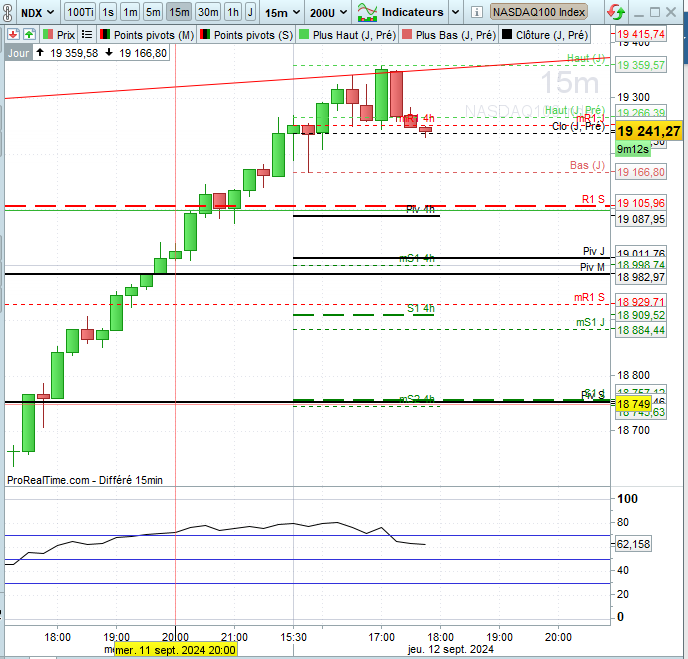Image resolution: width=688 pixels, height=659 pixels.
Task: Click the Jour label tab
Action: 18,53
